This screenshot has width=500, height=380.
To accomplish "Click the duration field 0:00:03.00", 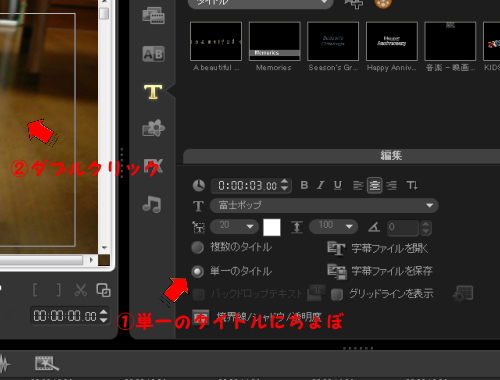I will click(247, 186).
